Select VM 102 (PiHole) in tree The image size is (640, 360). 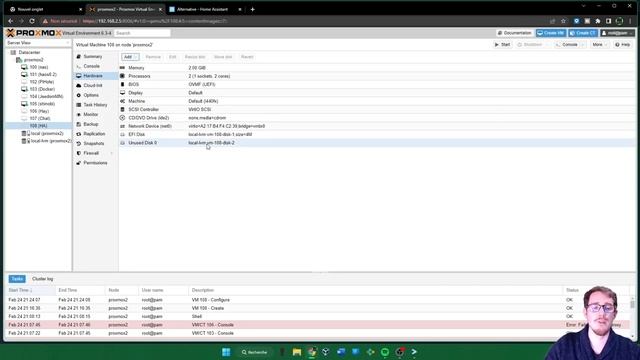pyautogui.click(x=41, y=82)
